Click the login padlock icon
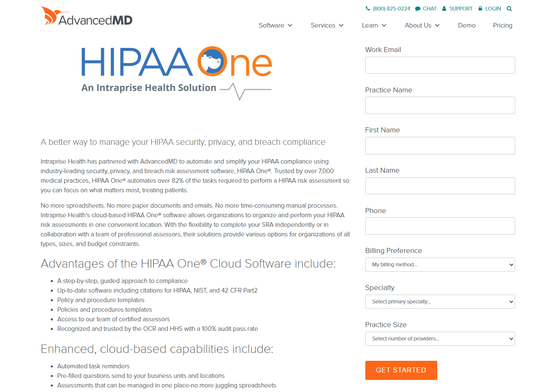This screenshot has width=538, height=392. point(480,8)
